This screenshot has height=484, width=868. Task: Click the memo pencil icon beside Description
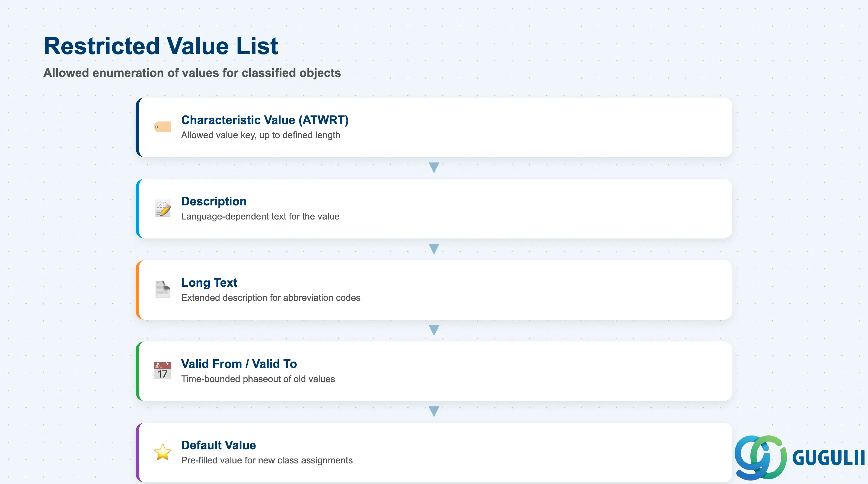click(x=163, y=208)
